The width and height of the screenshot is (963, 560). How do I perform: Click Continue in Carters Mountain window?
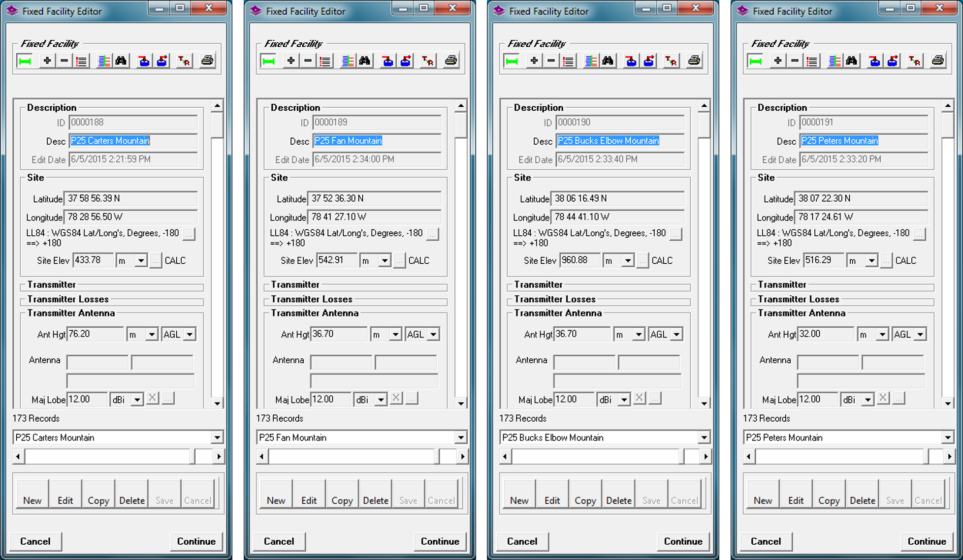[x=196, y=541]
